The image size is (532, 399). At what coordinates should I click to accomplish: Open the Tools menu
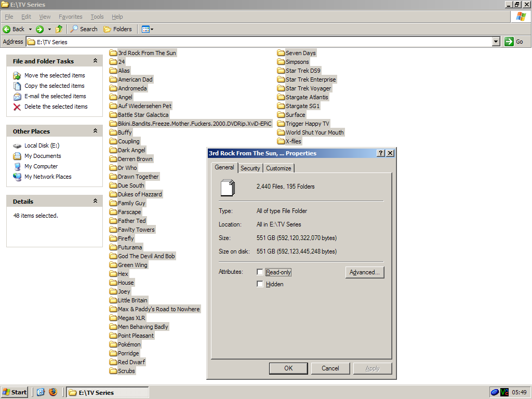pyautogui.click(x=97, y=17)
